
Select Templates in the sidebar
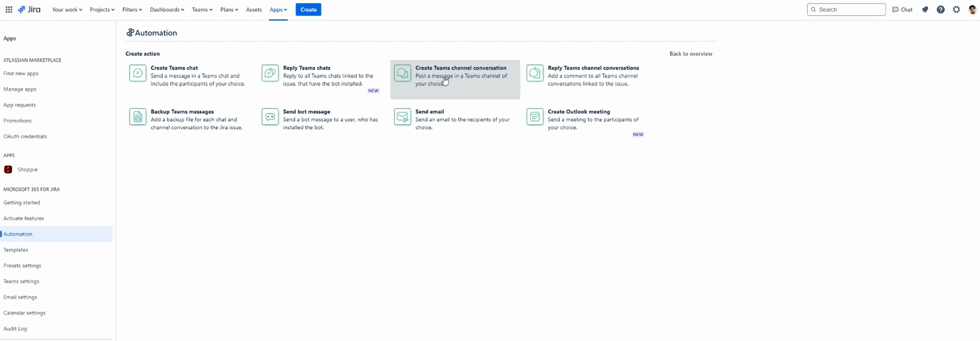(x=16, y=250)
